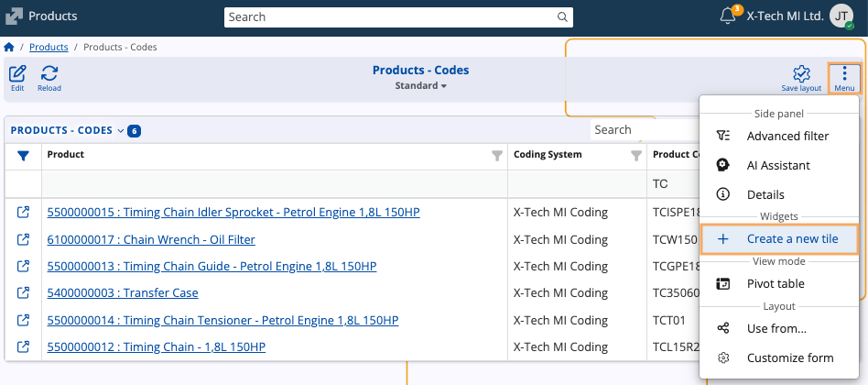The height and width of the screenshot is (385, 868).
Task: Click the table filter funnel icon
Action: (24, 156)
